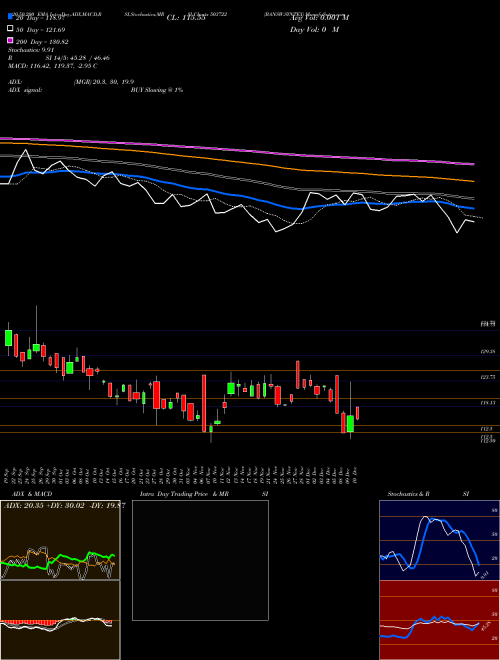Click the 'ADX: 20.35 +DY: 30.02' readout
500x660 pixels.
45,506
